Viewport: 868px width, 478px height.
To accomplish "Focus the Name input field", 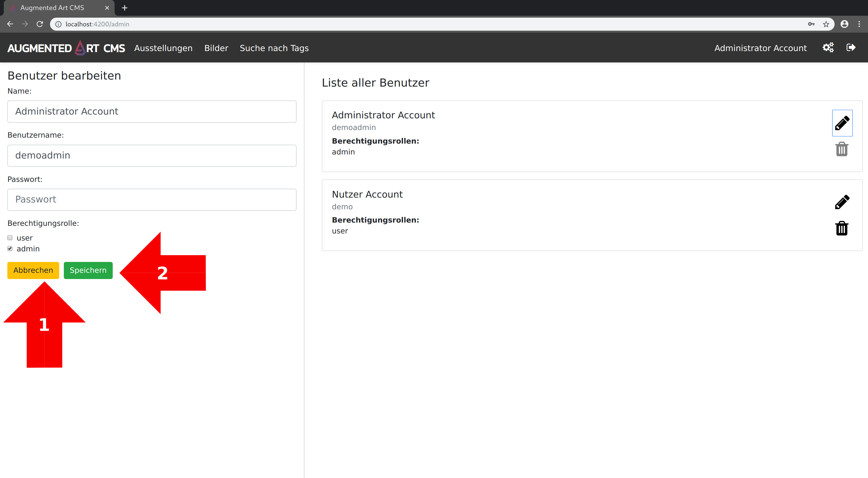I will [152, 112].
